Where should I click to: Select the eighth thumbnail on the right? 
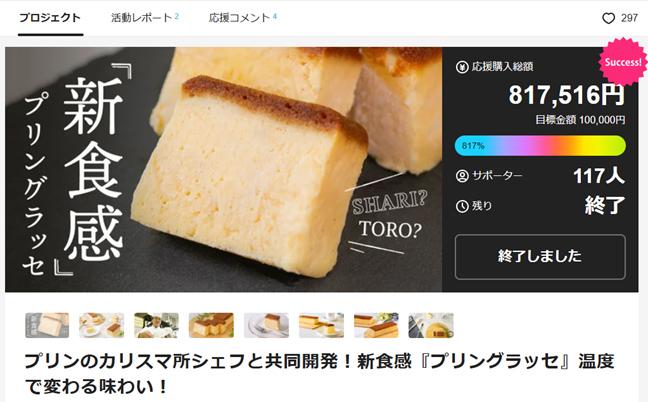pyautogui.click(x=431, y=325)
